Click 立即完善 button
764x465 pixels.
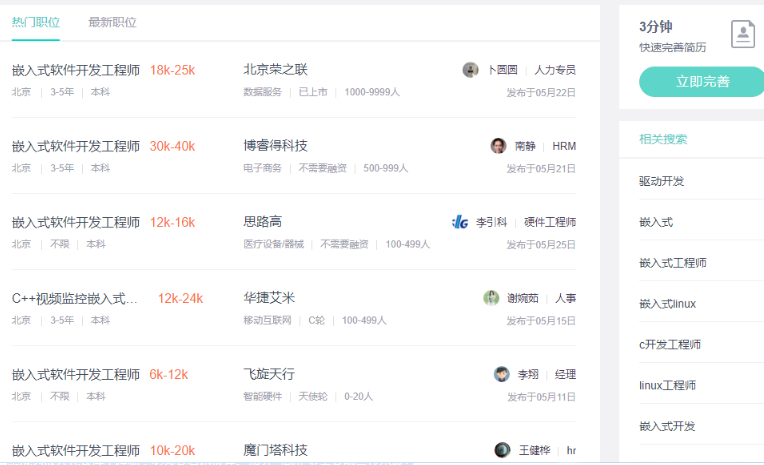(x=702, y=81)
